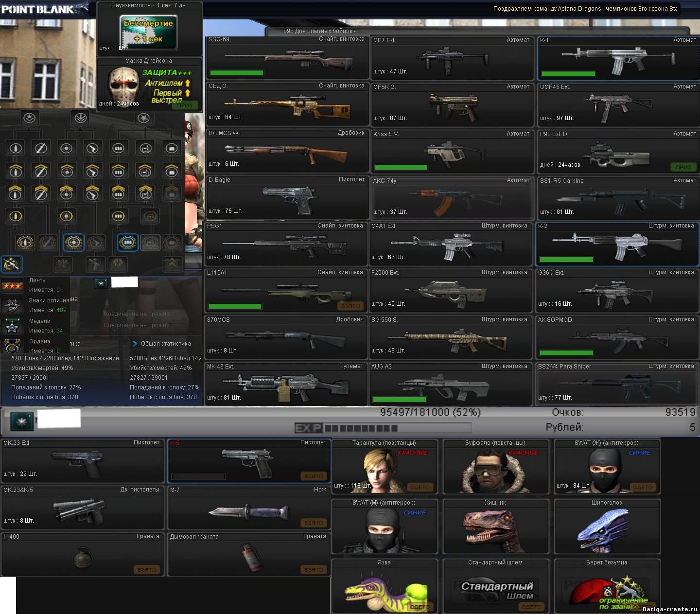Choose the D-Eagle pistol card

click(x=287, y=197)
